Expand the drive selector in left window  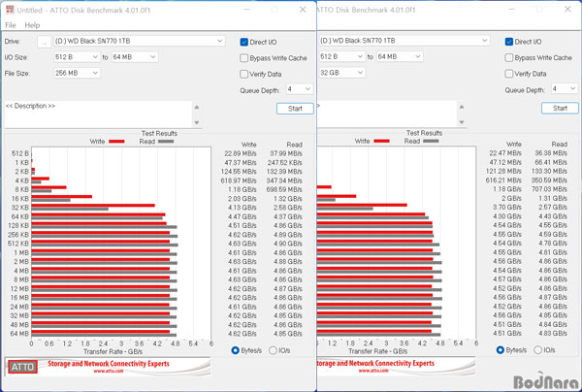220,41
